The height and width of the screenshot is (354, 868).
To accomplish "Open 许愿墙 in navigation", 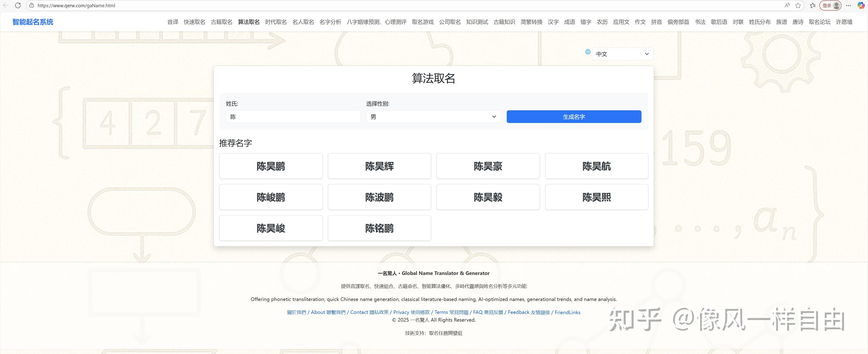I will tap(844, 22).
